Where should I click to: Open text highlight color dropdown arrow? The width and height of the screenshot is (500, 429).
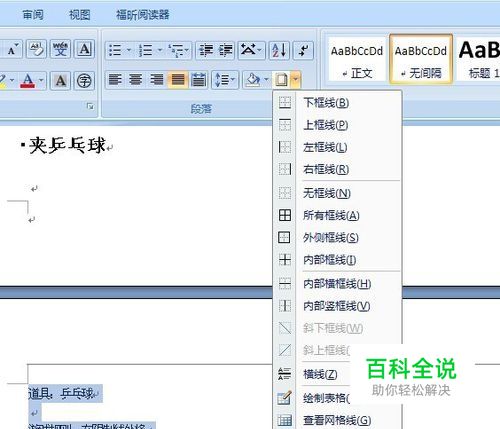tap(12, 80)
